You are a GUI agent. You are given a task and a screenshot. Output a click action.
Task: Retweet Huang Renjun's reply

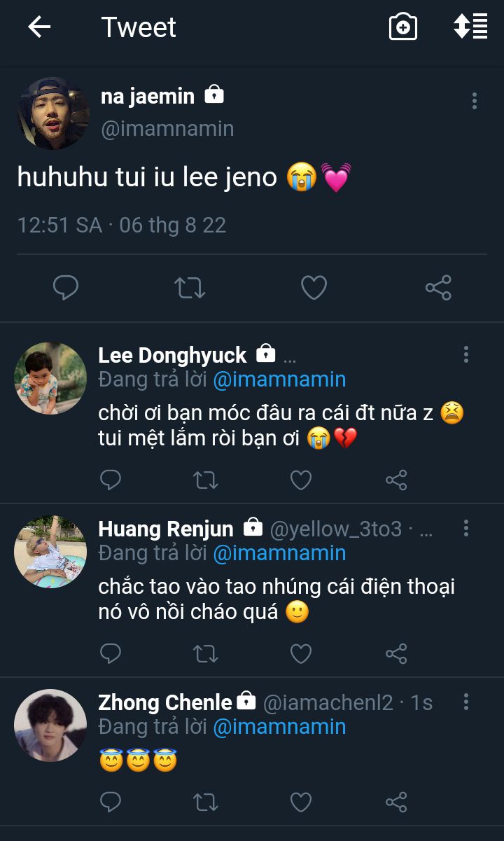click(206, 653)
